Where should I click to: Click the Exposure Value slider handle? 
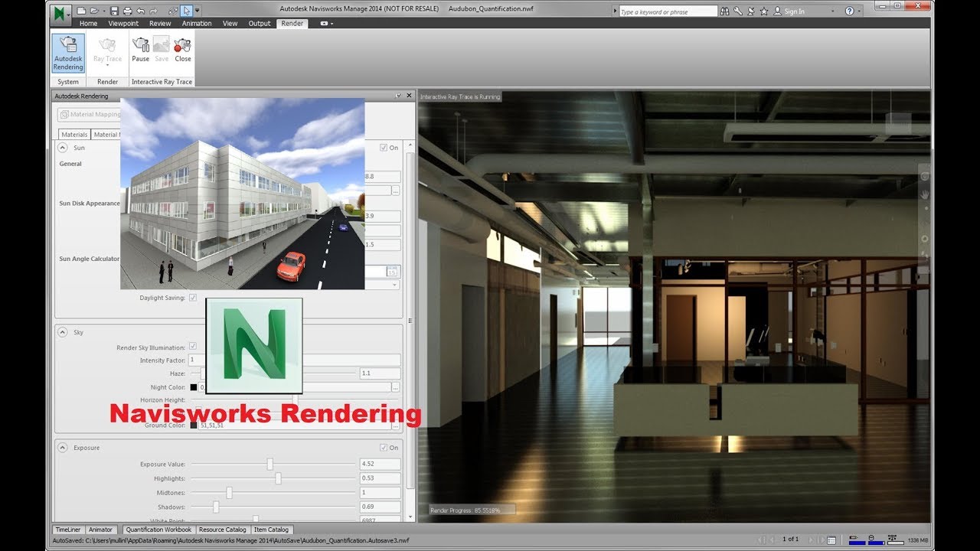click(269, 465)
